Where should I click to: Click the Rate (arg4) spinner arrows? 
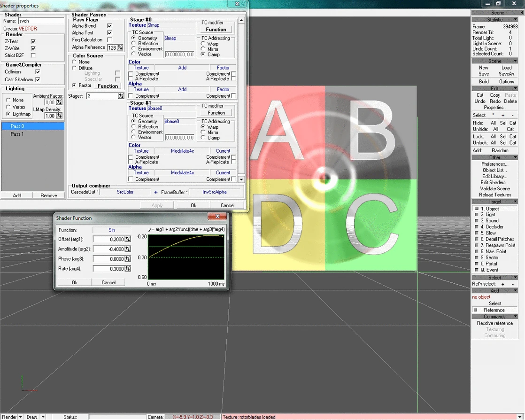(x=128, y=269)
